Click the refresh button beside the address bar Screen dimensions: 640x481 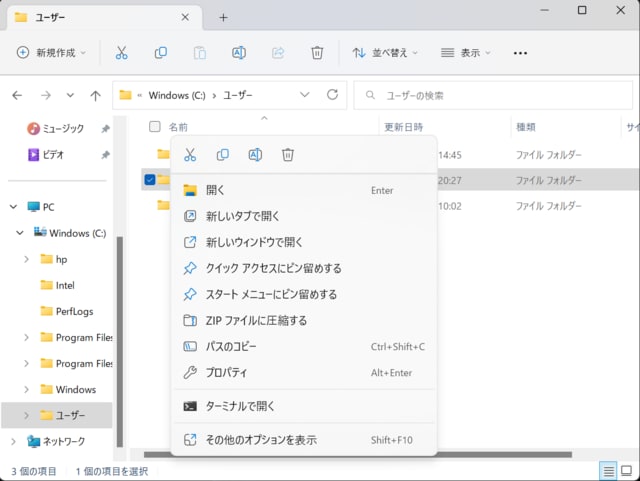(332, 96)
